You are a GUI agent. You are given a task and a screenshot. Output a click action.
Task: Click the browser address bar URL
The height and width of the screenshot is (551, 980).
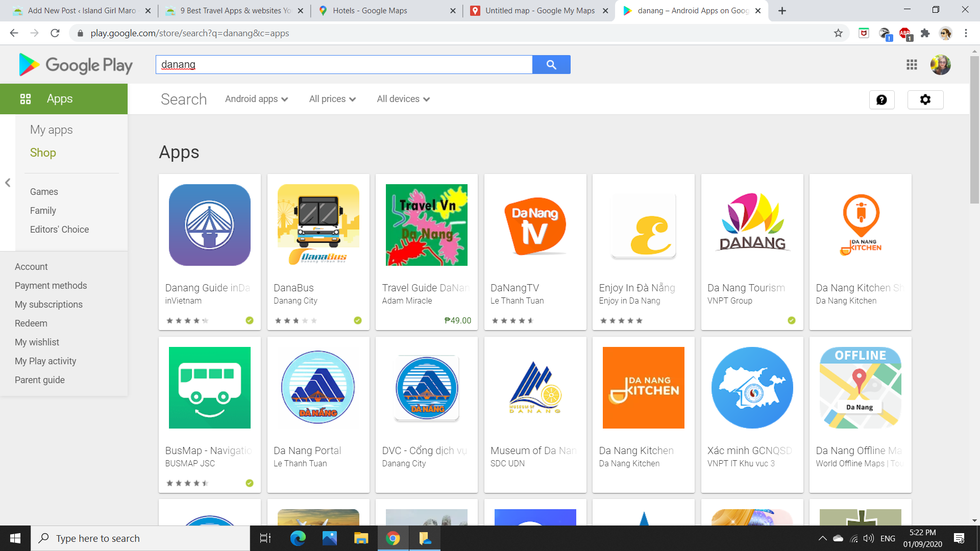pyautogui.click(x=190, y=33)
